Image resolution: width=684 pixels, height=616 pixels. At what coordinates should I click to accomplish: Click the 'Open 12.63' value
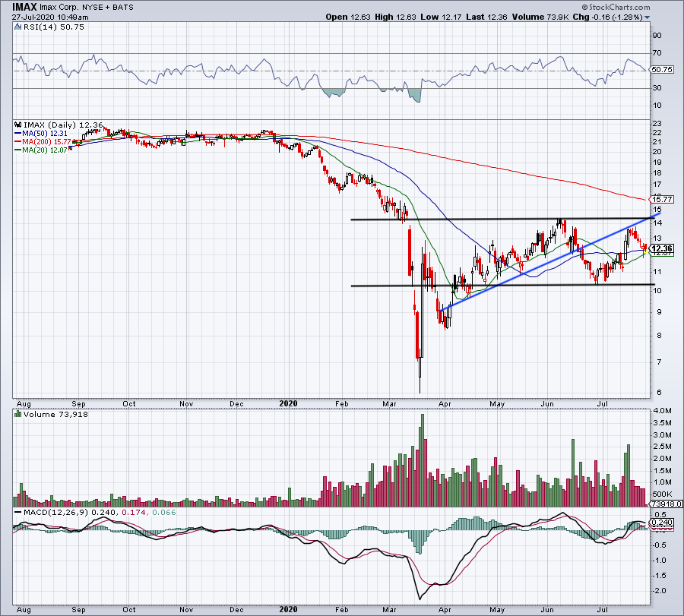347,17
